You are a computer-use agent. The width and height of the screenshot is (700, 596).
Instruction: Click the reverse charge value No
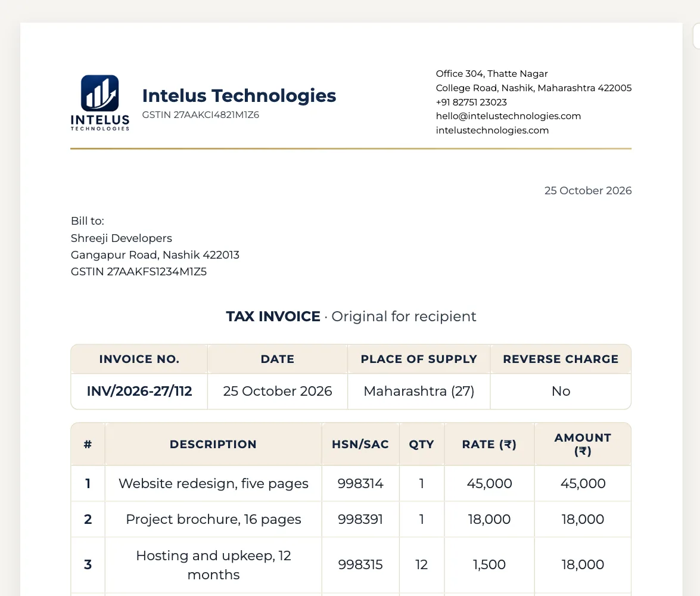pyautogui.click(x=561, y=392)
